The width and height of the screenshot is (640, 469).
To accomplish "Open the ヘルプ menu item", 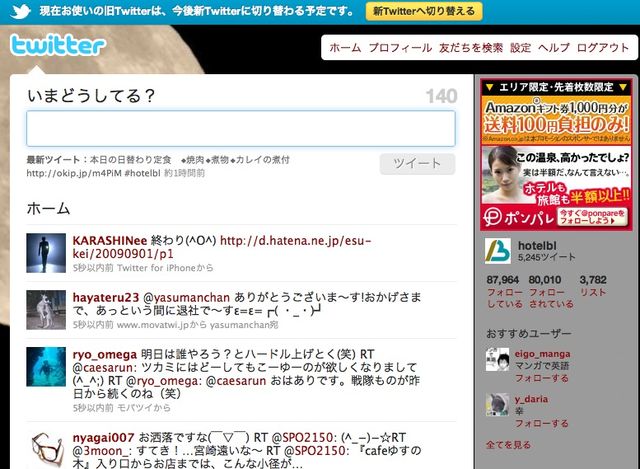I will click(x=554, y=48).
